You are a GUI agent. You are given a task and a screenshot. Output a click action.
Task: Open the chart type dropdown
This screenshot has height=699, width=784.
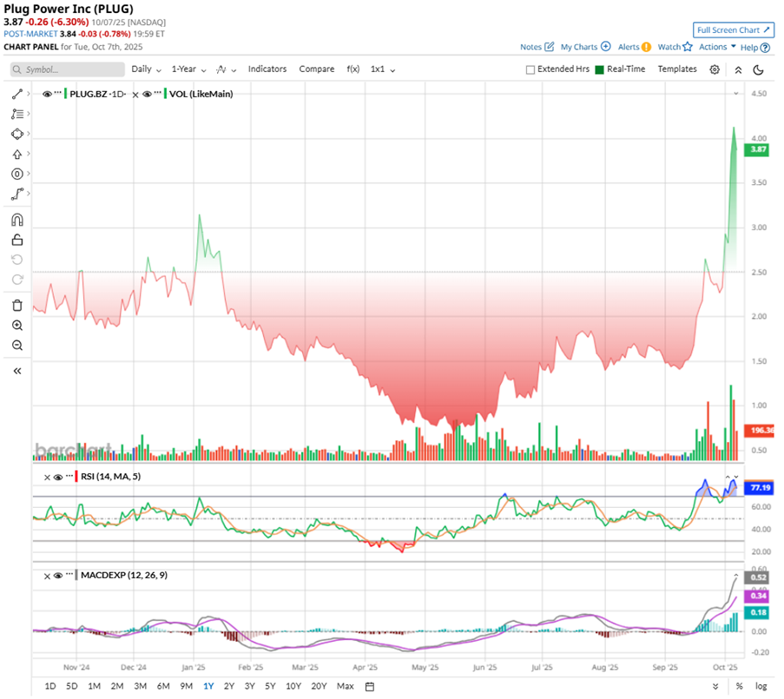226,69
